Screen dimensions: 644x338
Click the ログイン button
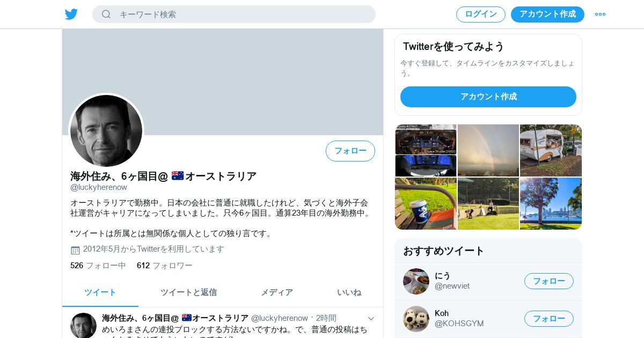[481, 14]
